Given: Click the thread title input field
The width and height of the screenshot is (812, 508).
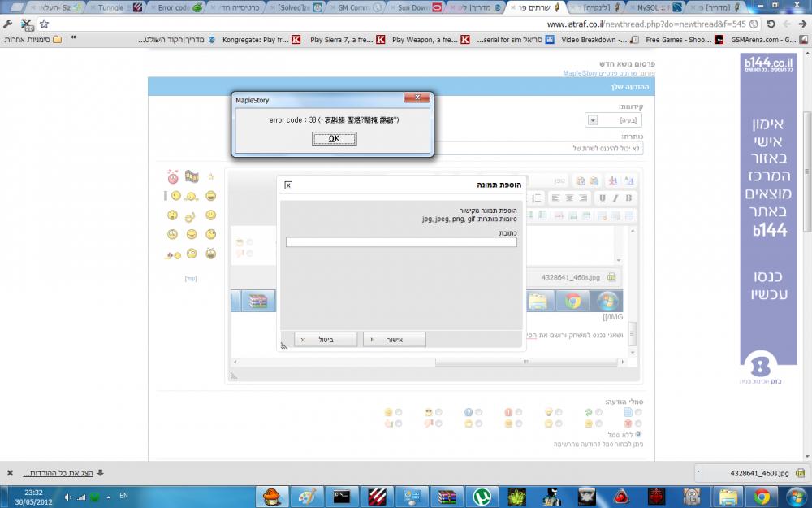Looking at the screenshot, I should point(538,148).
